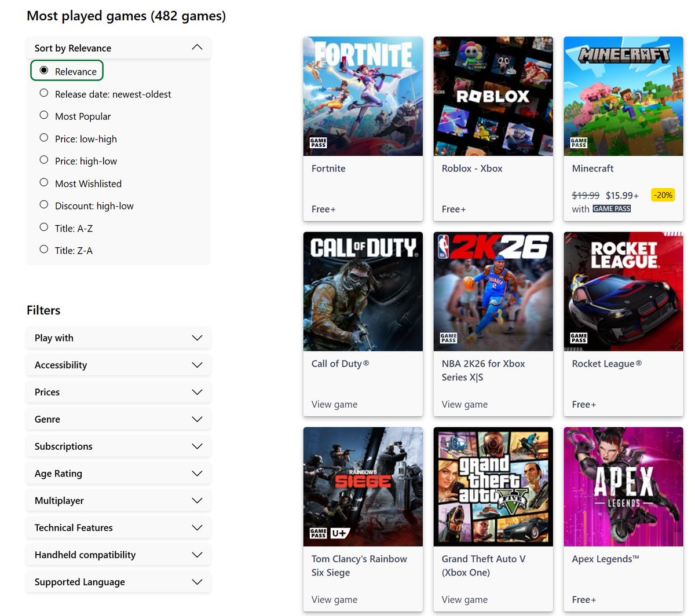Expand the Handheld compatibility filter
The image size is (695, 616).
(118, 555)
